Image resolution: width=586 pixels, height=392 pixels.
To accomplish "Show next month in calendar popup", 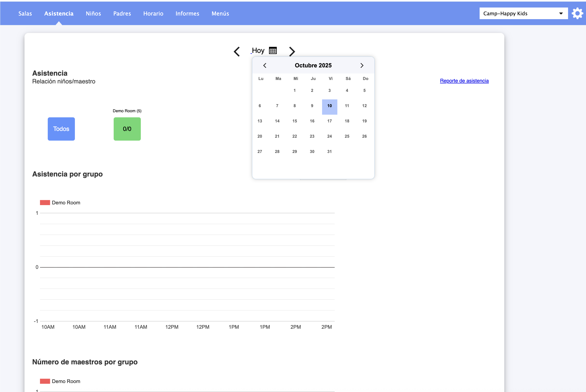I will tap(362, 65).
